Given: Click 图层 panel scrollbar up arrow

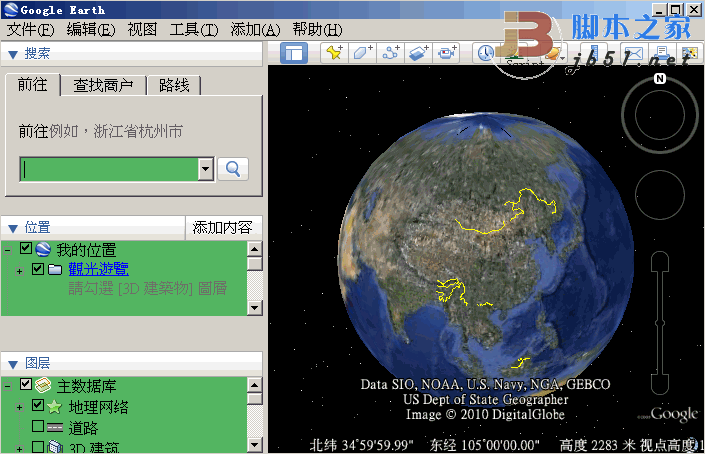Looking at the screenshot, I should point(254,385).
